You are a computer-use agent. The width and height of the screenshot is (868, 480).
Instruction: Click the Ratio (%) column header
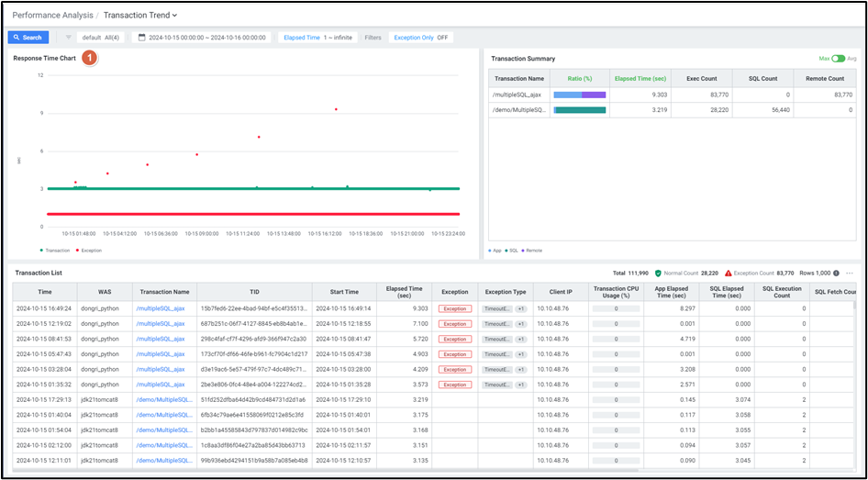coord(580,79)
